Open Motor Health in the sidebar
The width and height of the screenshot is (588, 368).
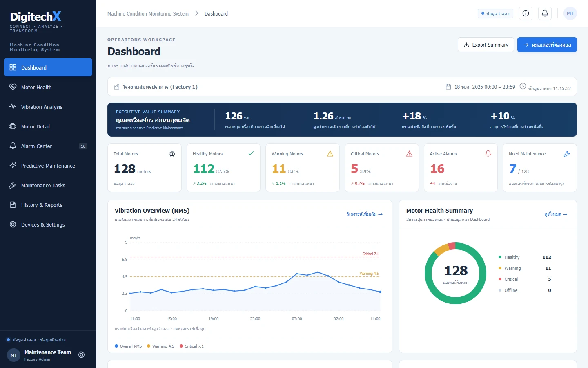[x=48, y=87]
